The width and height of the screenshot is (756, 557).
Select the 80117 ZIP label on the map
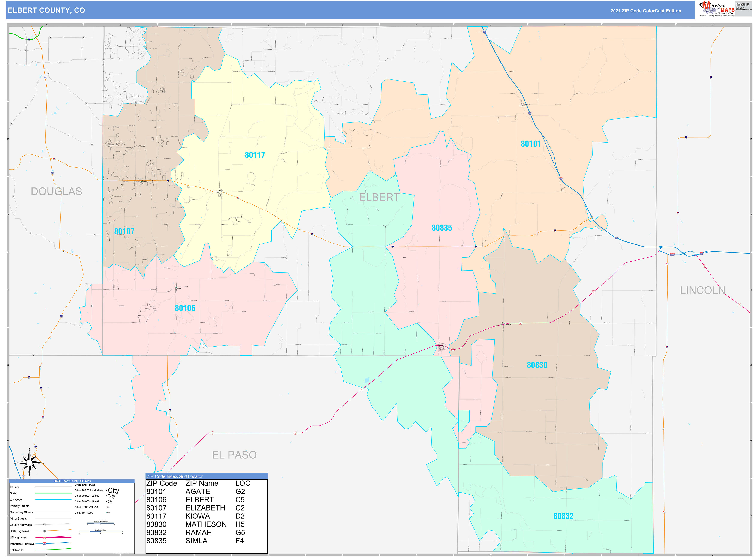pyautogui.click(x=254, y=155)
